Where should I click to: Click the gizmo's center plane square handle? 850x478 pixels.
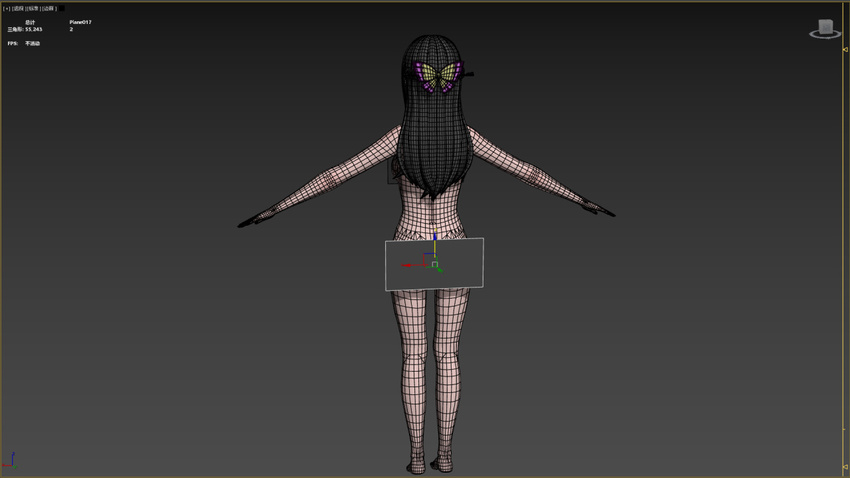click(435, 264)
